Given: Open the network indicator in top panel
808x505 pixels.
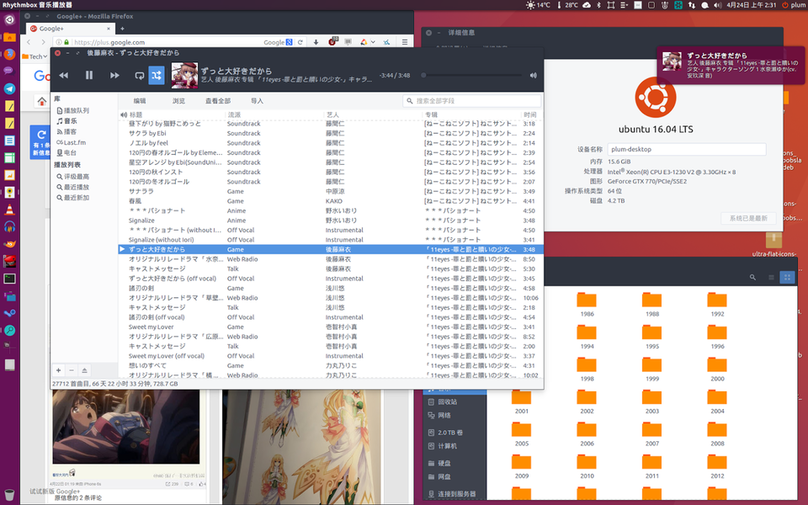Looking at the screenshot, I should (692, 5).
